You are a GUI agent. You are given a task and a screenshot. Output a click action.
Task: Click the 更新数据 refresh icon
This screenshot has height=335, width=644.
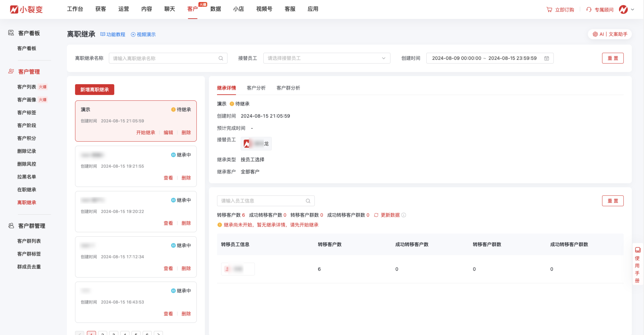pos(376,215)
